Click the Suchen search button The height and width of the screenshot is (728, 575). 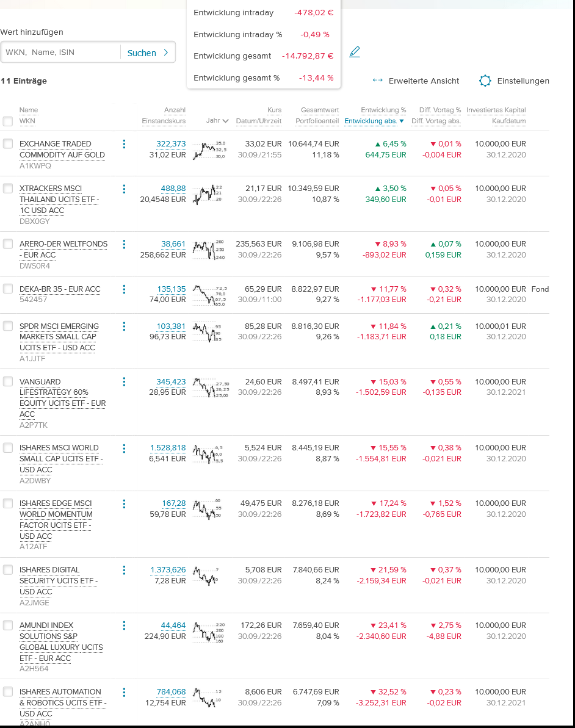coord(148,53)
